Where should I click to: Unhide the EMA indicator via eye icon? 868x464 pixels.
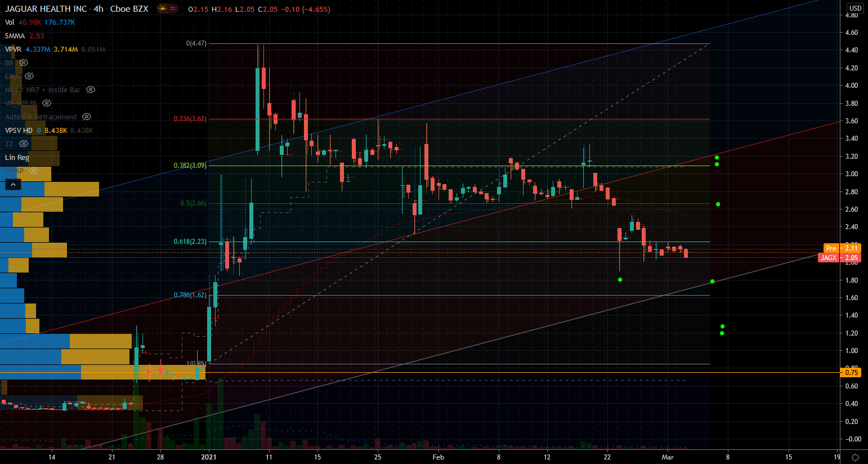pyautogui.click(x=29, y=77)
